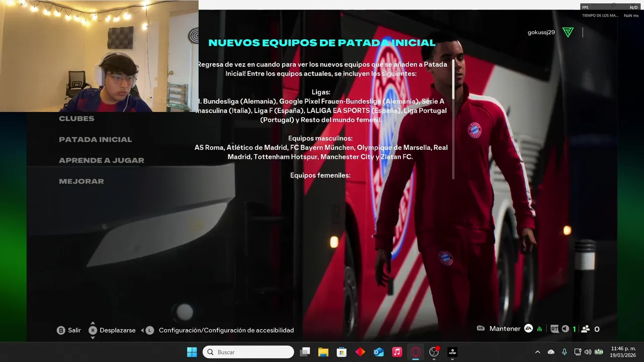
Task: Switch to Opera GX in the taskbar
Action: (x=416, y=352)
